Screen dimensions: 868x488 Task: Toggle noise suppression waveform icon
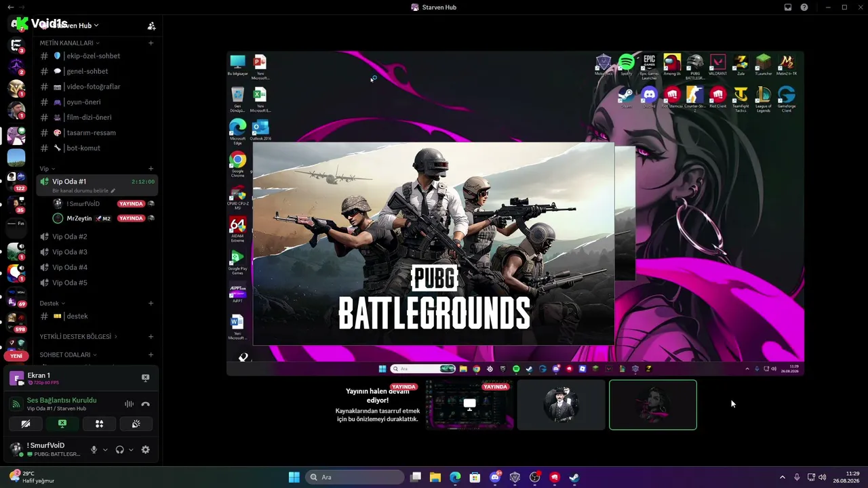129,404
